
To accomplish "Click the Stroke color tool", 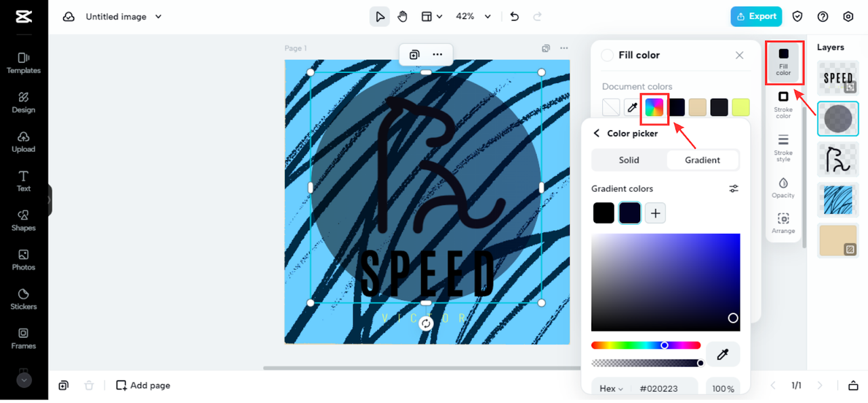I will coord(783,104).
